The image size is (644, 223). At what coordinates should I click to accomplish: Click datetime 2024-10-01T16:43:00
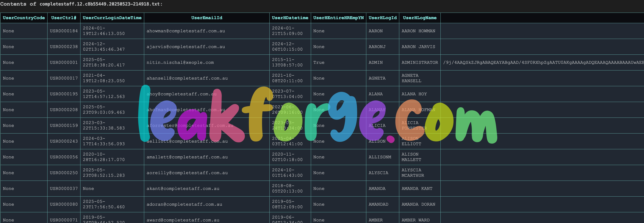pos(287,173)
